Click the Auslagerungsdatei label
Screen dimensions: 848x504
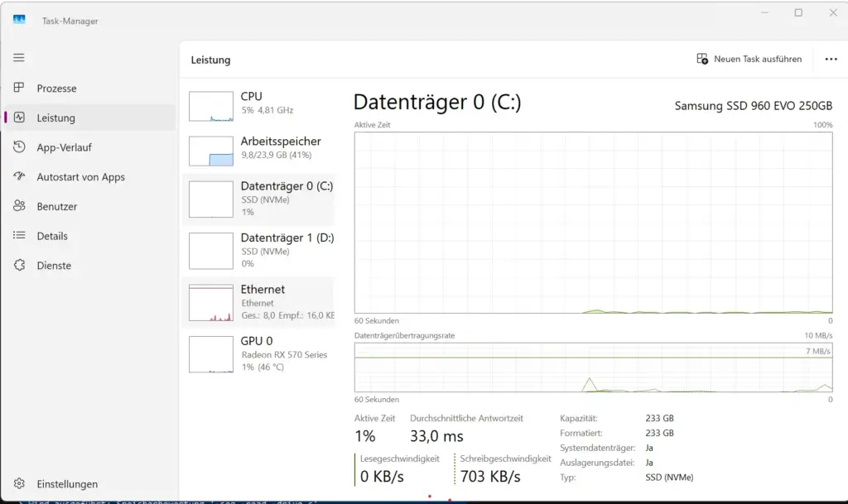pyautogui.click(x=596, y=463)
